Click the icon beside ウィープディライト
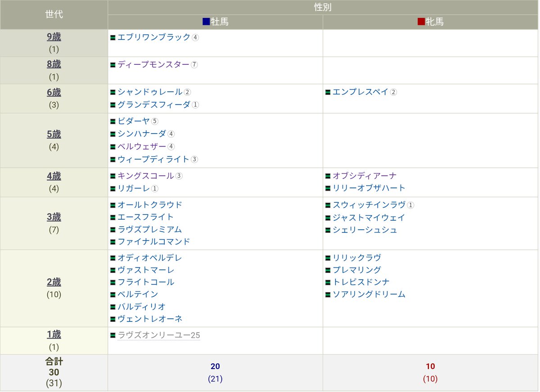The image size is (540, 392). 113,159
